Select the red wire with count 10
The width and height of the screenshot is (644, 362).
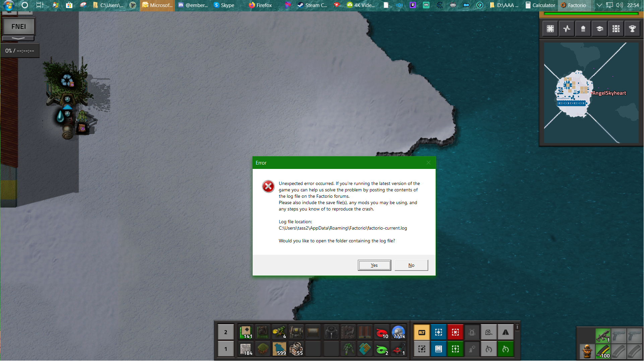pos(382,332)
